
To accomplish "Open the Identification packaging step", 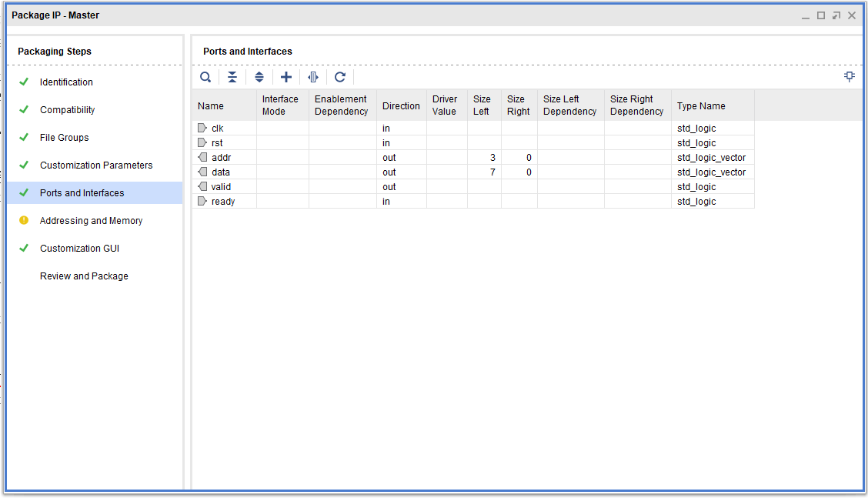I will [x=66, y=82].
